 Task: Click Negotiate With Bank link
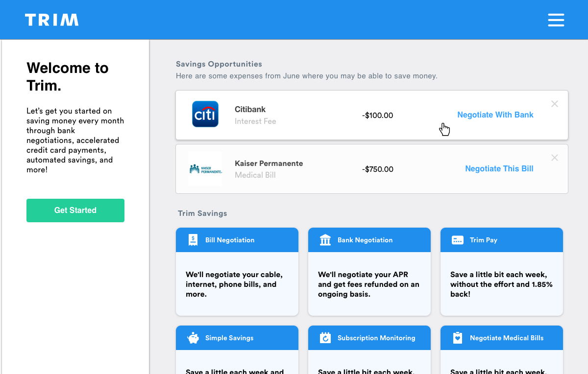pos(495,115)
